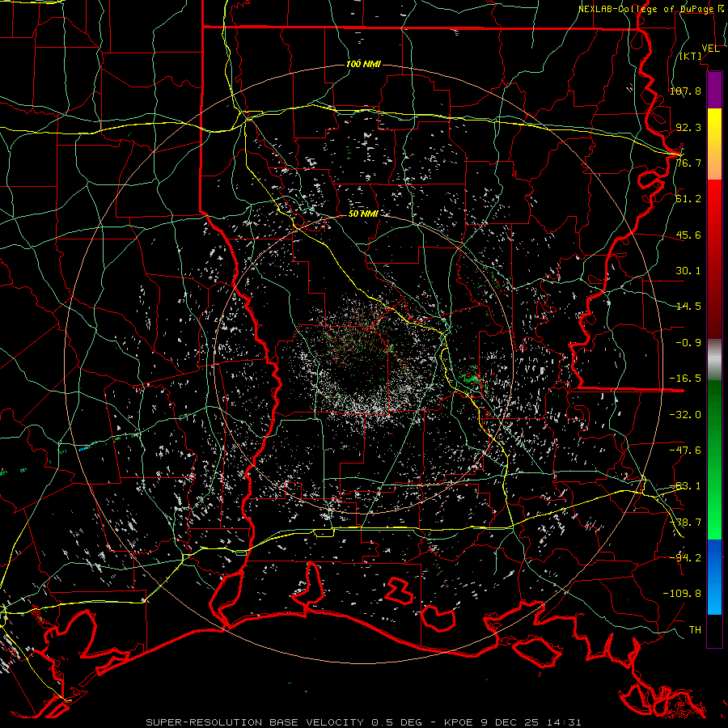728x728 pixels.
Task: Click the -0.9 velocity scale value
Action: (688, 343)
